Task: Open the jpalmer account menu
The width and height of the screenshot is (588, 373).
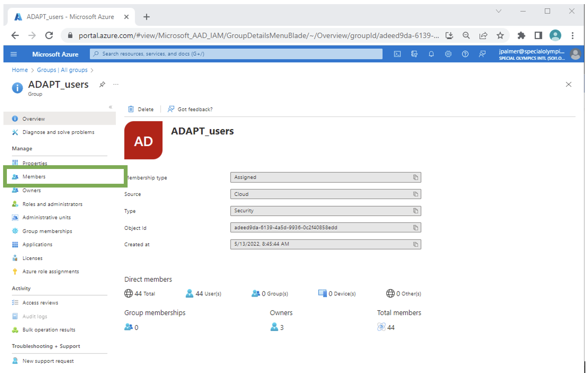Action: [x=539, y=54]
